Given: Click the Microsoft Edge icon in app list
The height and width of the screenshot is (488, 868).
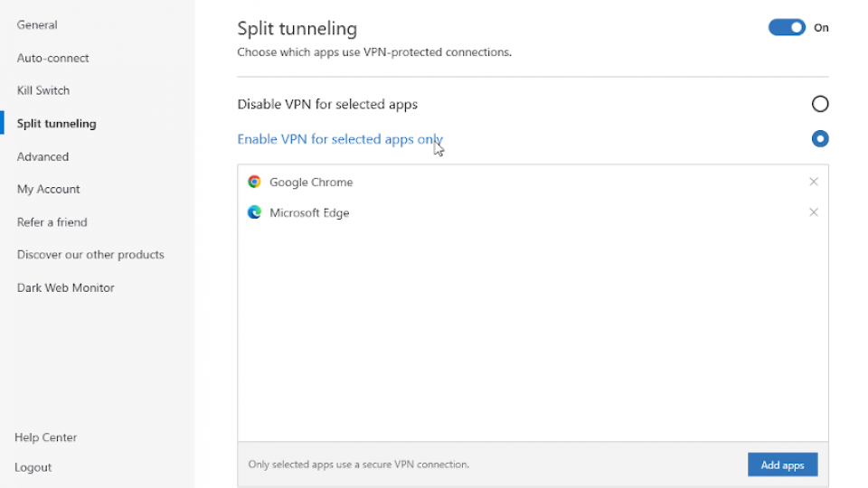Looking at the screenshot, I should pyautogui.click(x=254, y=212).
